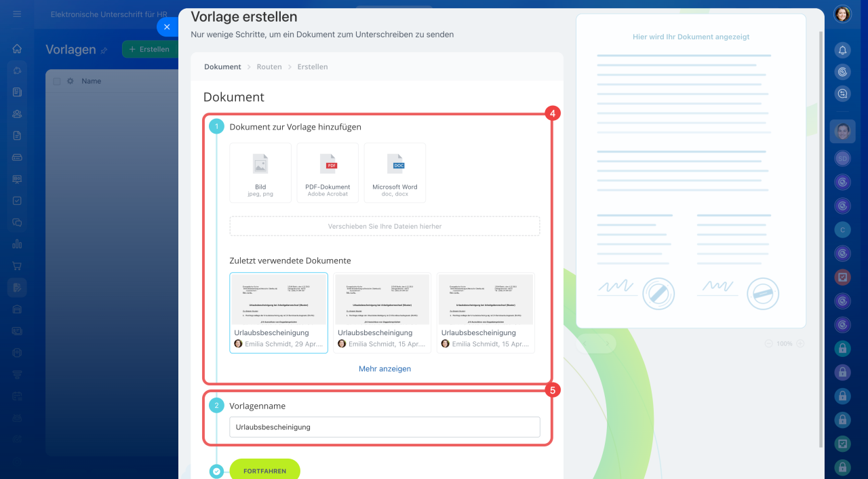This screenshot has width=868, height=479.
Task: Open the hamburger menu in the left sidebar
Action: point(17,14)
